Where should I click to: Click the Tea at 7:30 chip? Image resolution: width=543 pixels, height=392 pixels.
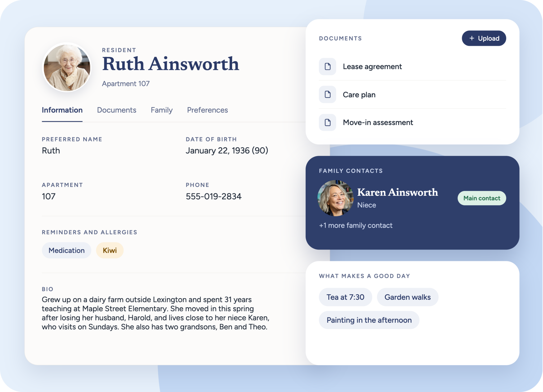coord(345,297)
